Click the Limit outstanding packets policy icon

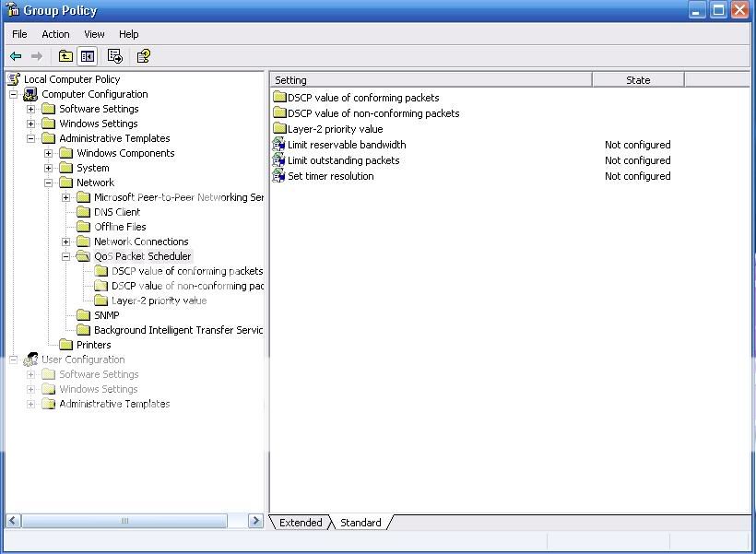tap(278, 160)
